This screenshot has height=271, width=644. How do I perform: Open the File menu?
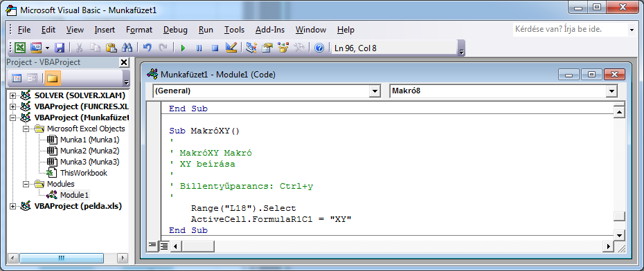pos(24,30)
